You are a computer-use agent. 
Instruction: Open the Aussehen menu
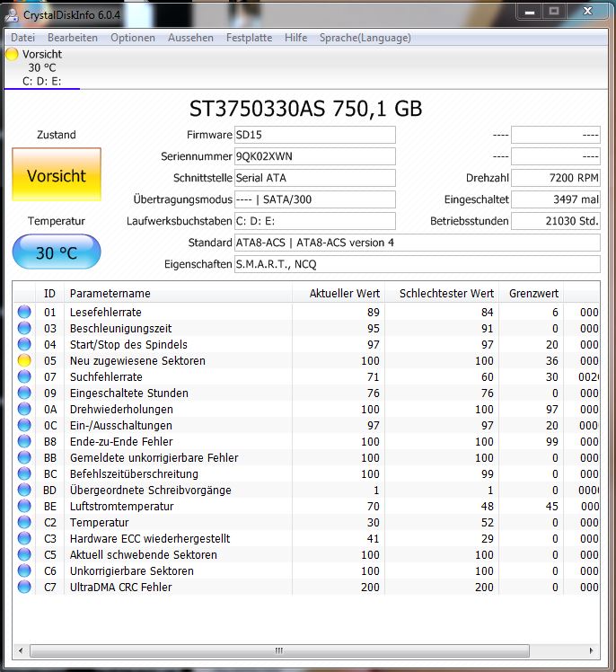190,38
